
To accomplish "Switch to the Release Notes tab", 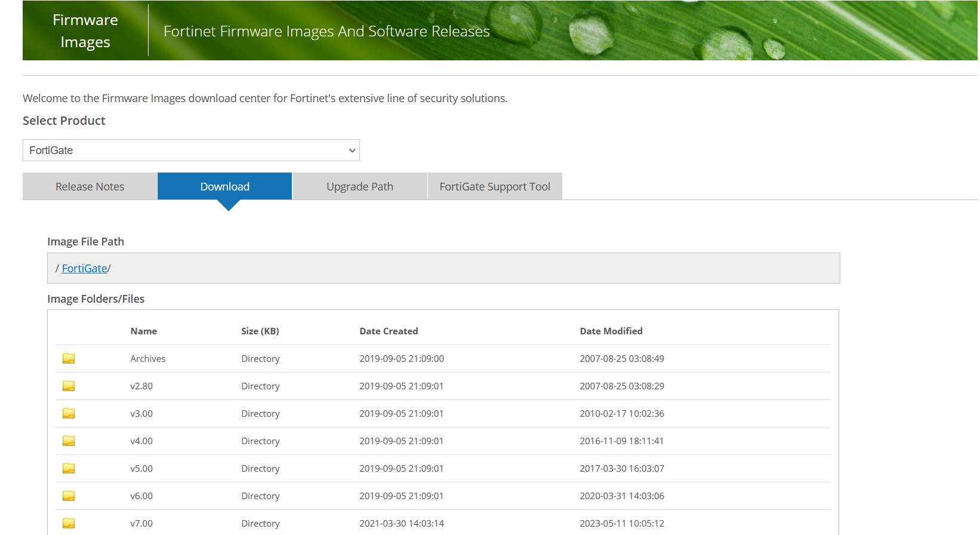I will pos(90,186).
